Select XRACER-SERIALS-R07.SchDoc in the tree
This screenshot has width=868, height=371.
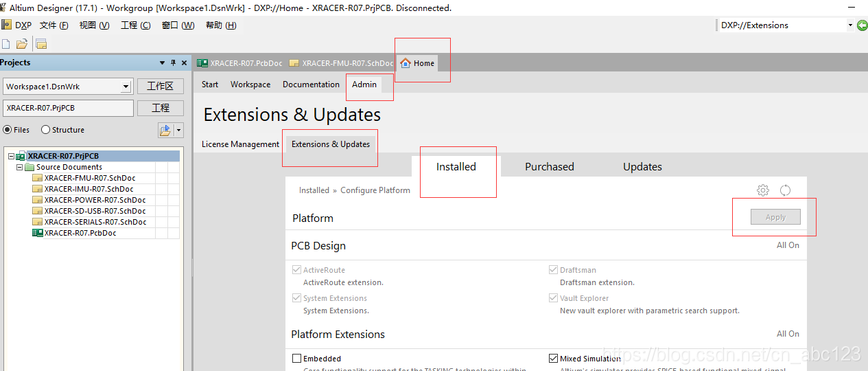point(95,222)
